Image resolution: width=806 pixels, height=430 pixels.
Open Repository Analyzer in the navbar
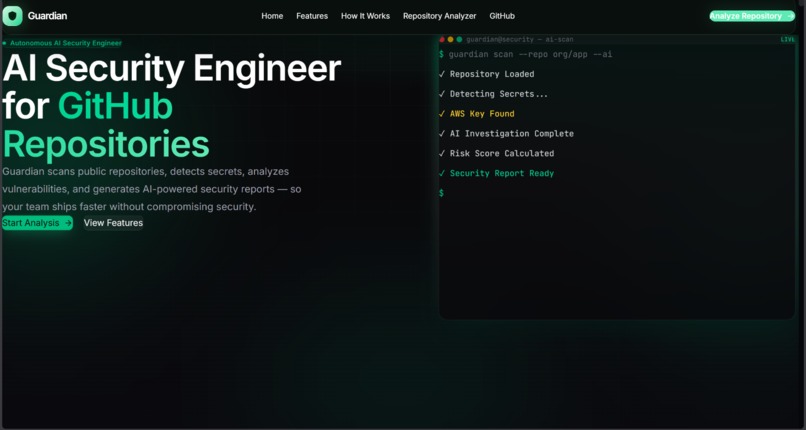439,16
